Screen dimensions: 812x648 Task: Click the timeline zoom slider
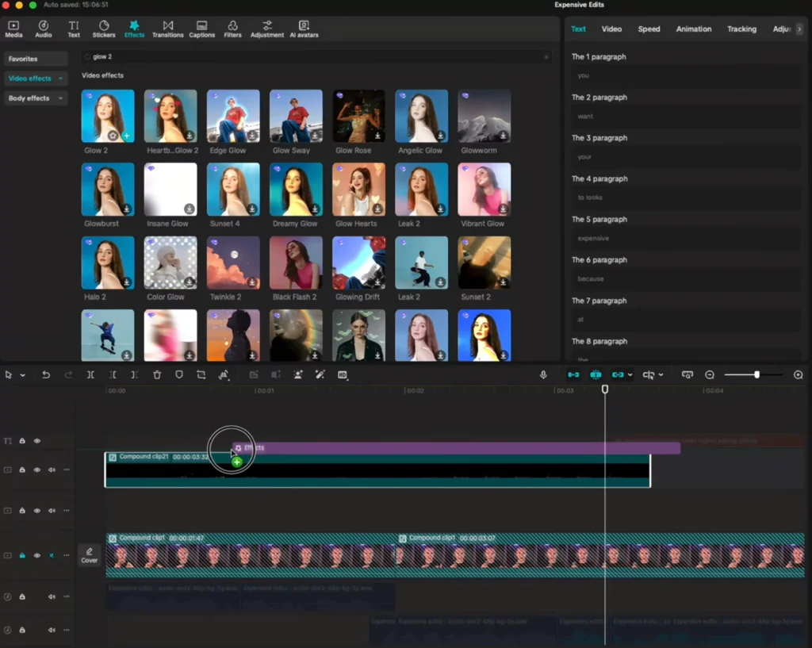pyautogui.click(x=756, y=375)
